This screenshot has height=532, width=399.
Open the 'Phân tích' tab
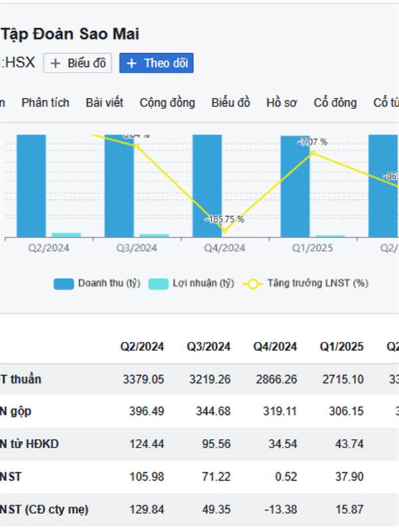[45, 102]
